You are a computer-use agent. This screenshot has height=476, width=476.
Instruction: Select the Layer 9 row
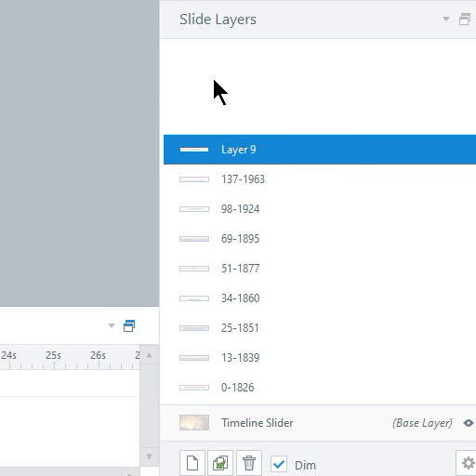320,150
